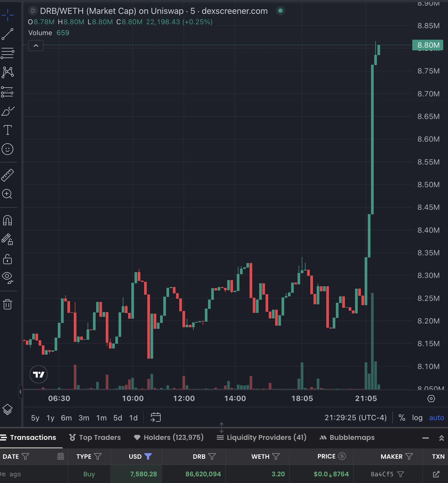Click the Buy type cell
Image resolution: width=448 pixels, height=483 pixels.
89,474
